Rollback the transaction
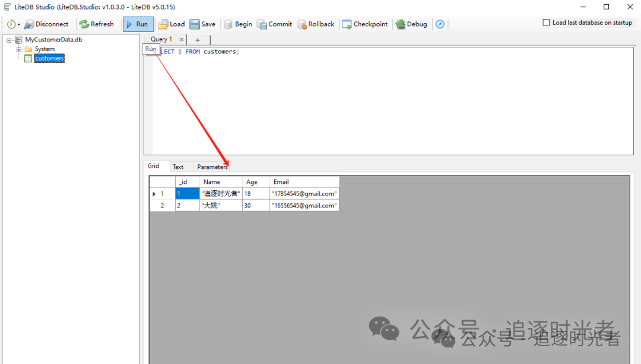 point(316,24)
